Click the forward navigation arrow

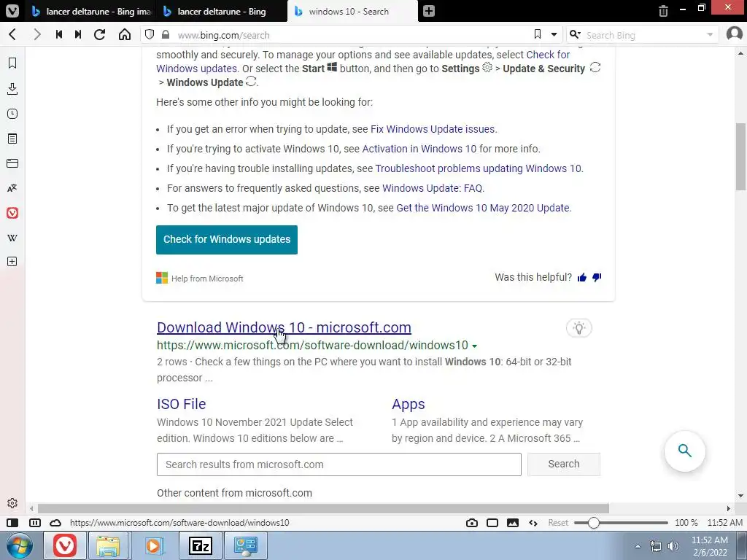pos(36,34)
